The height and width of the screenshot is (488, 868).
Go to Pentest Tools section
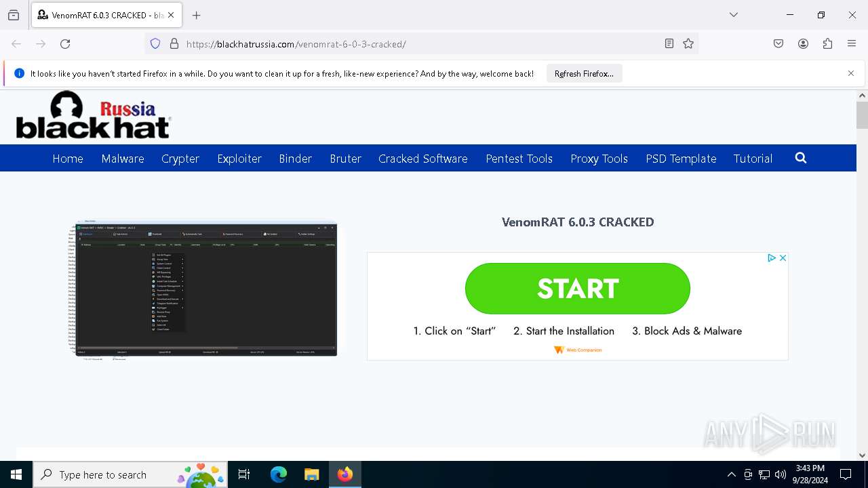click(519, 159)
